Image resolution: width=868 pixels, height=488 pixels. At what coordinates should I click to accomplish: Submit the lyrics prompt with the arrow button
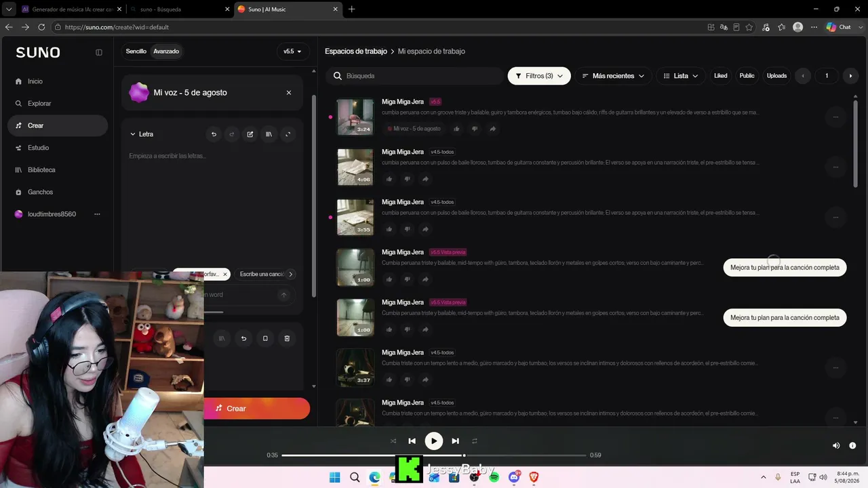tap(283, 295)
